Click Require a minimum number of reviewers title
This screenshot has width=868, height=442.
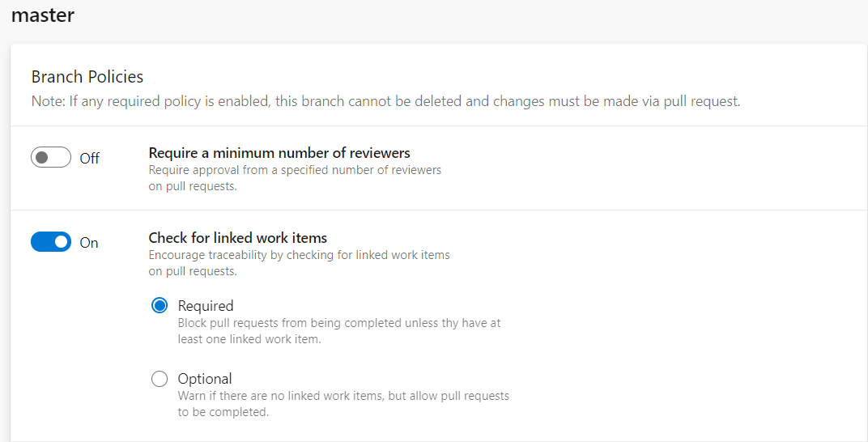279,153
